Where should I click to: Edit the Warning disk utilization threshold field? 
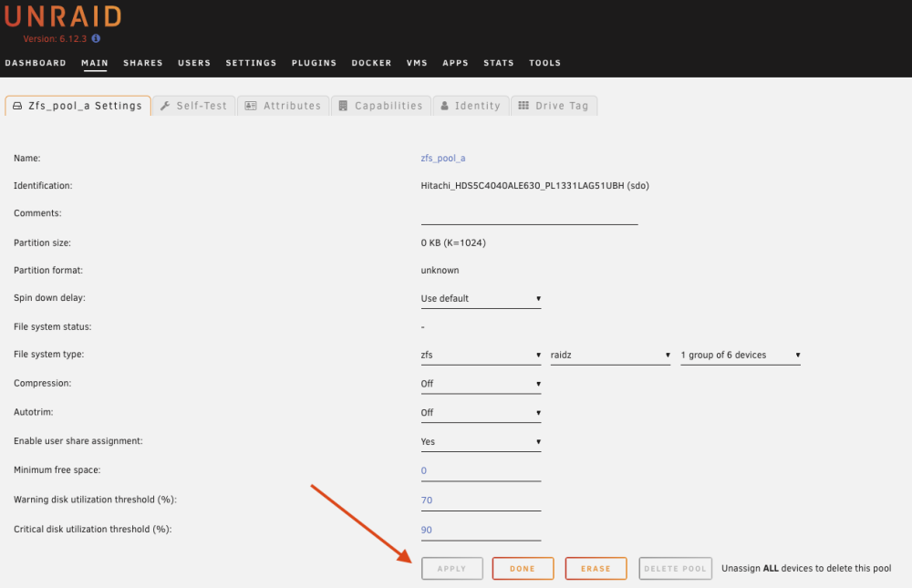[481, 500]
